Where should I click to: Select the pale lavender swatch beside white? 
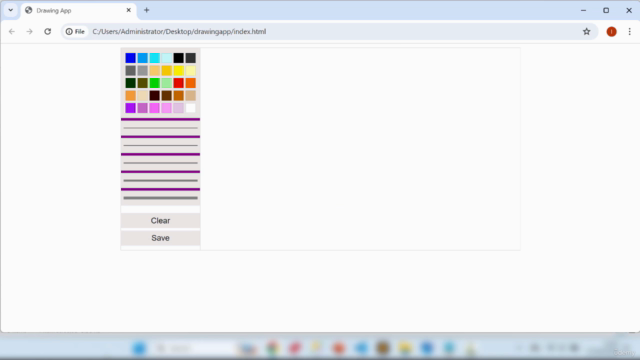pyautogui.click(x=178, y=108)
